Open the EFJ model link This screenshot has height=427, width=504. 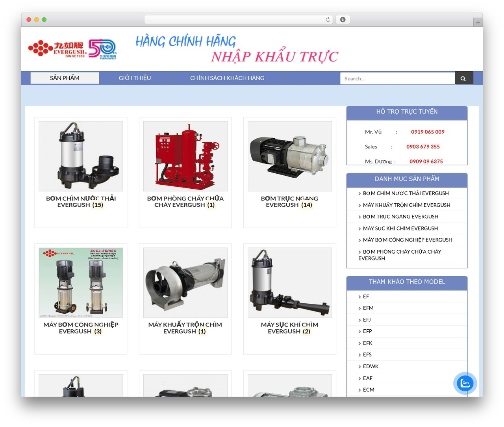point(367,320)
